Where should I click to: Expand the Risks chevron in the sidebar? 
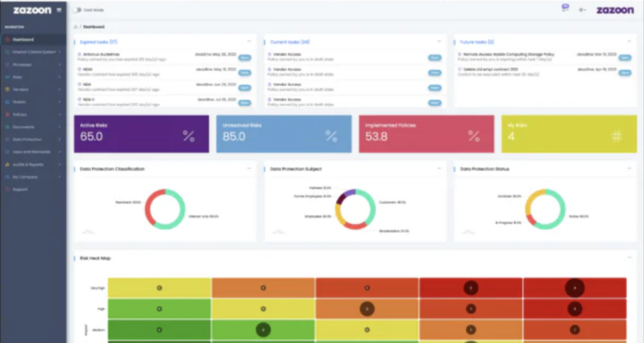click(60, 77)
